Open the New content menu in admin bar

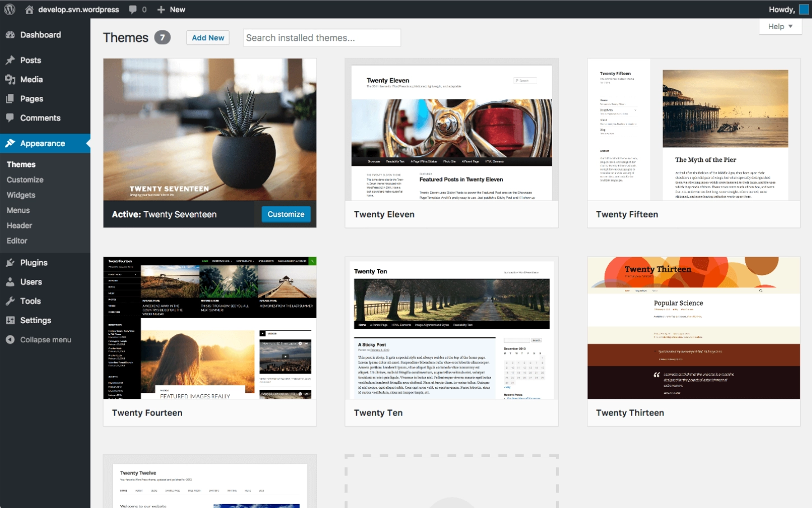(x=171, y=9)
